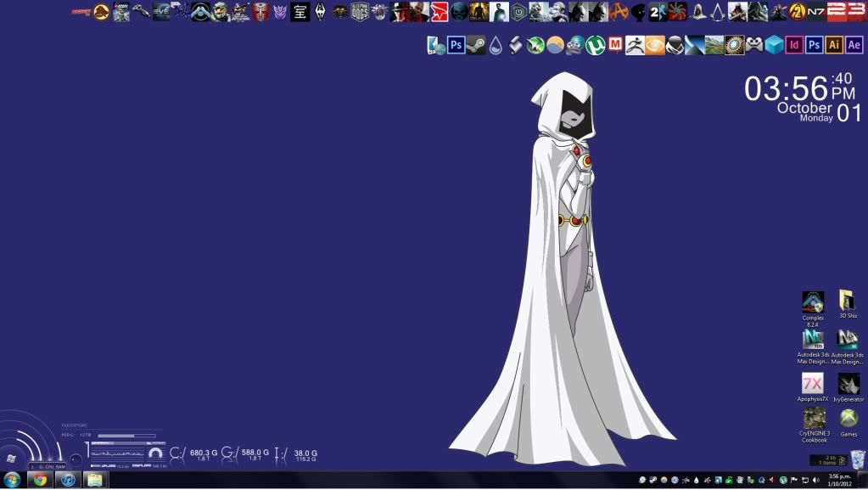
Task: Select the IvyGenerator desktop shortcut
Action: (848, 387)
